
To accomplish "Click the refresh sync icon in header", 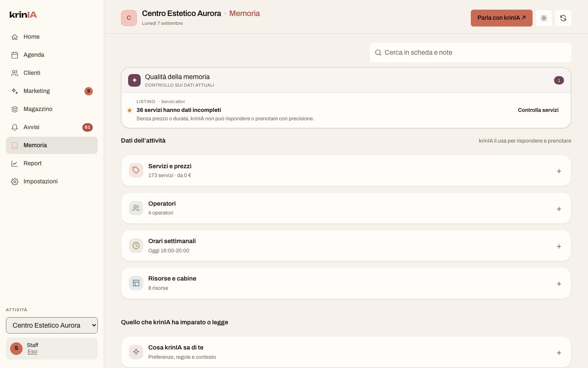I will click(563, 18).
